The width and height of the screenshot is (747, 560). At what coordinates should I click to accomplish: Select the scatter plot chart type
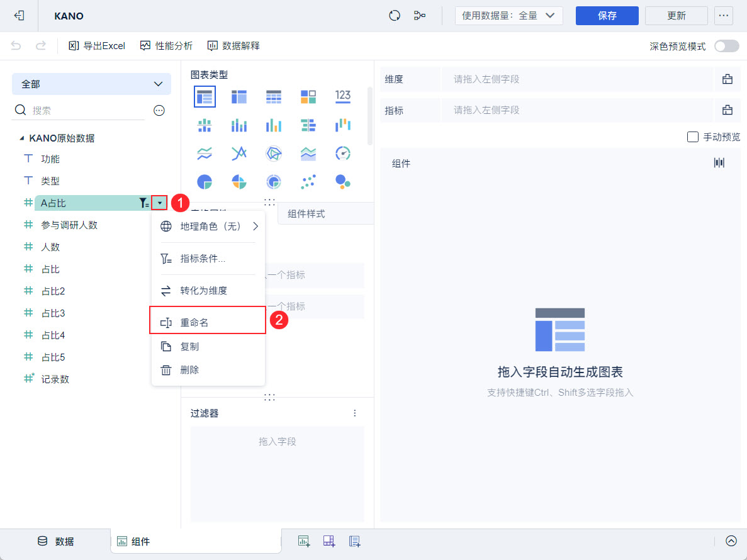click(308, 181)
